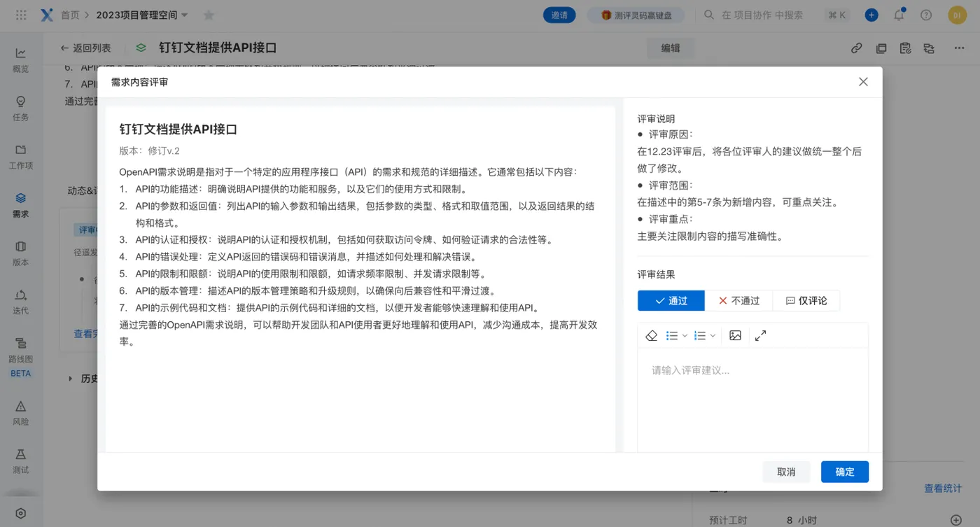Open 测试 in the sidebar
The image size is (980, 527).
pyautogui.click(x=21, y=461)
